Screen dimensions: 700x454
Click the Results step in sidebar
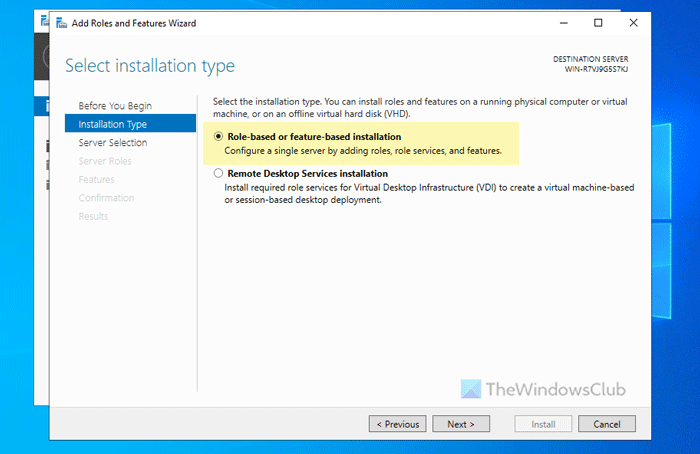coord(93,216)
